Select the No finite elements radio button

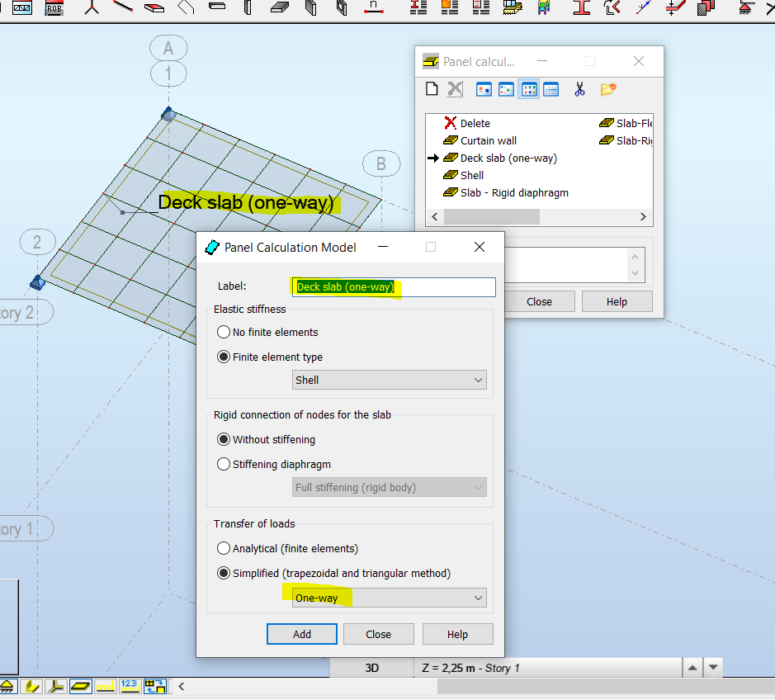point(224,332)
